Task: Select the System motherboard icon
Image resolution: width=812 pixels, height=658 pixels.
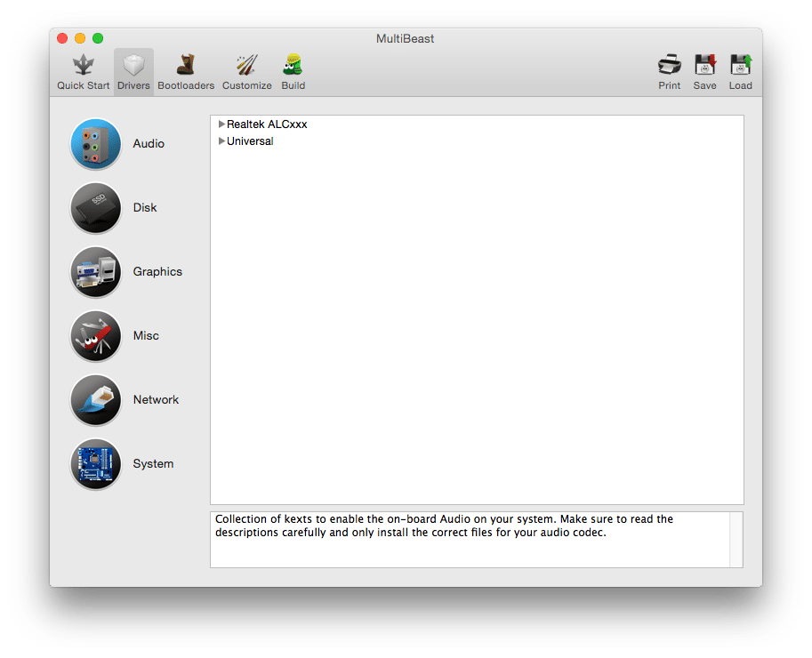Action: click(96, 464)
